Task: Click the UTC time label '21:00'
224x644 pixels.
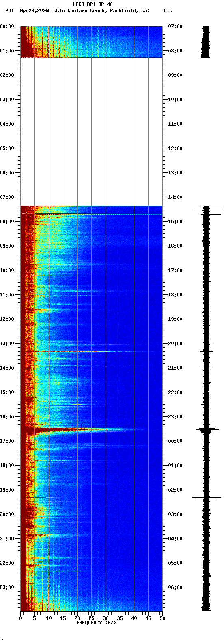Action: point(175,368)
